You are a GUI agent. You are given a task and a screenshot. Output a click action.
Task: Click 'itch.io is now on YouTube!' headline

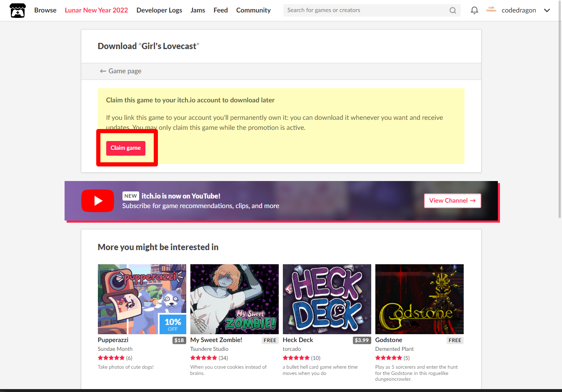181,196
